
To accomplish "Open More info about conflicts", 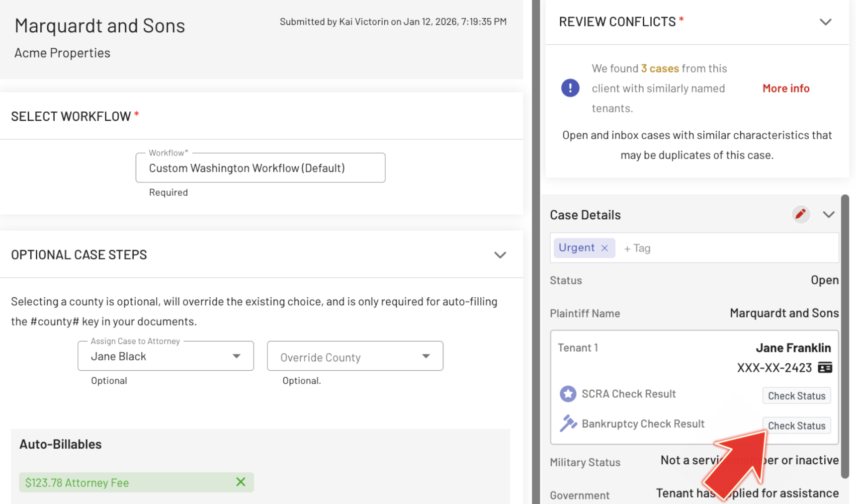I will click(786, 88).
